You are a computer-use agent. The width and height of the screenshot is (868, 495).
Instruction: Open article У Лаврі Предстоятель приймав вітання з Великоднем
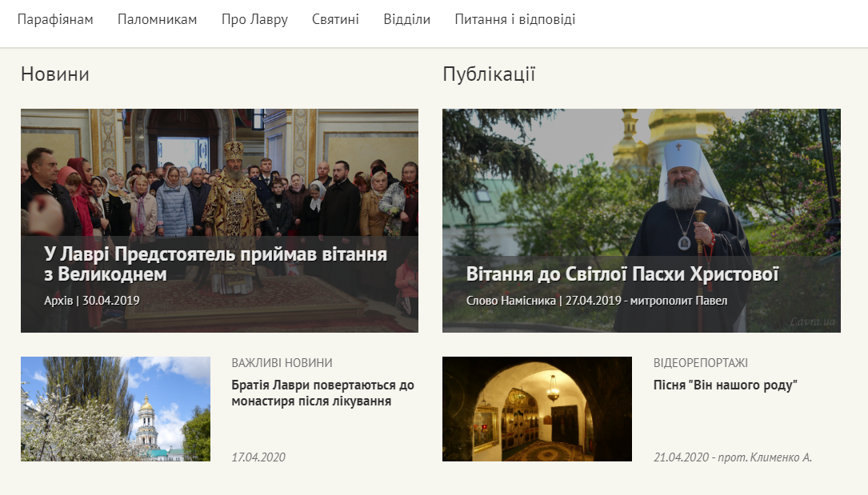215,264
